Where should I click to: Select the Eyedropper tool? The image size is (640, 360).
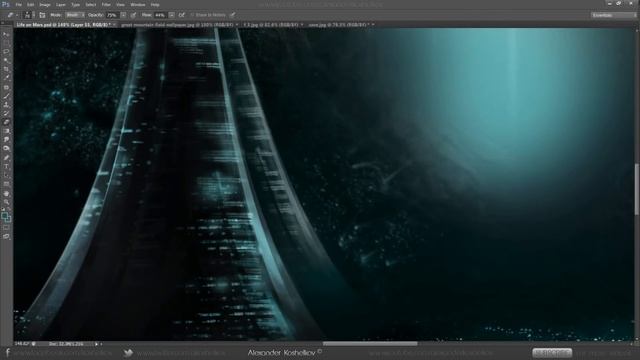(6, 78)
